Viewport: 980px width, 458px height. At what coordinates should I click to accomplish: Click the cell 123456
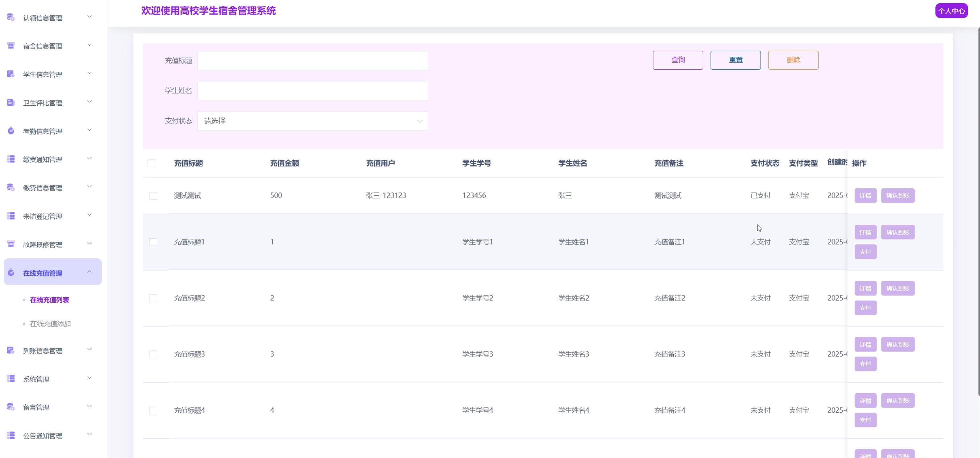click(474, 196)
